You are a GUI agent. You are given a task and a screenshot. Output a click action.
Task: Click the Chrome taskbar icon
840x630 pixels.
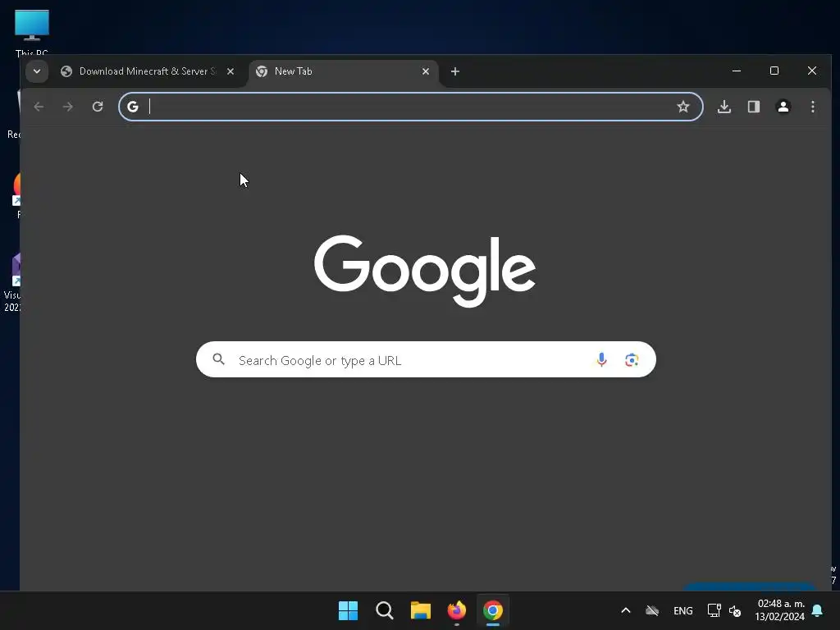[493, 610]
